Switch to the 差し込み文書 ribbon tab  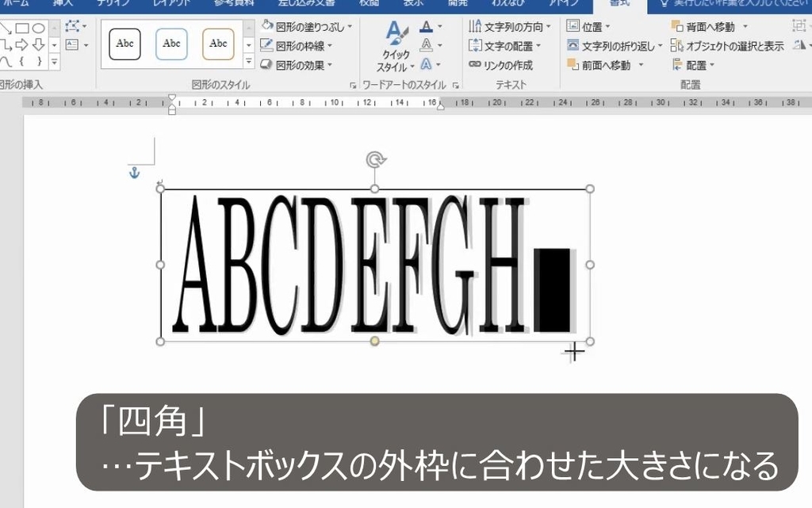tap(306, 3)
